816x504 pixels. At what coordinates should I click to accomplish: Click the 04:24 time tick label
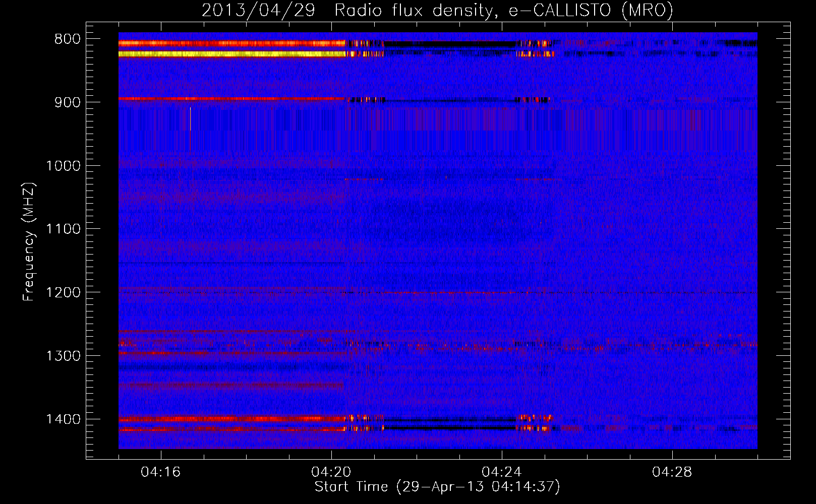point(502,472)
